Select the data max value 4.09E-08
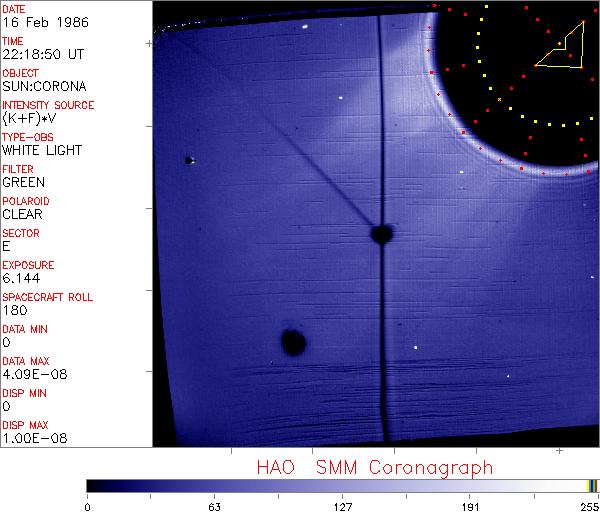Viewport: 600px width, 512px height. click(31, 374)
